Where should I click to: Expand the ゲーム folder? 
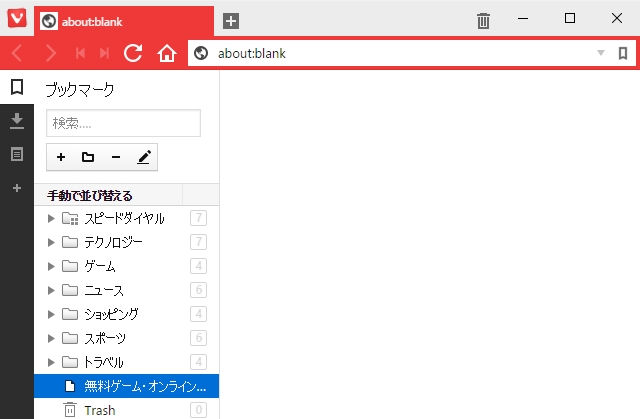click(51, 266)
